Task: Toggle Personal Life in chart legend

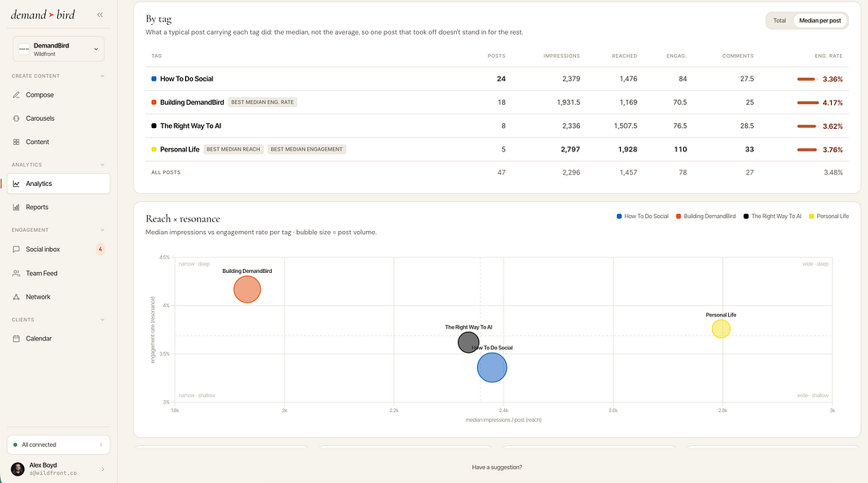Action: 829,216
